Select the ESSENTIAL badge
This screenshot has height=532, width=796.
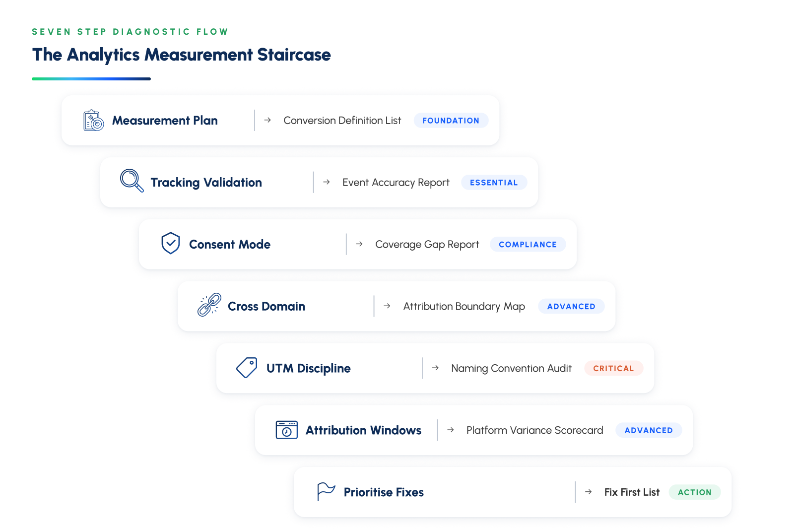click(x=494, y=183)
